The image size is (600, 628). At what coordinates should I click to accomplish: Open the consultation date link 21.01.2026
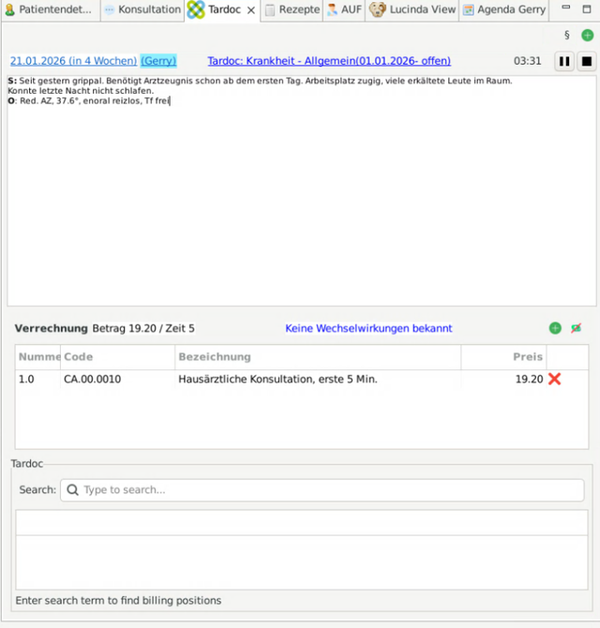point(73,61)
